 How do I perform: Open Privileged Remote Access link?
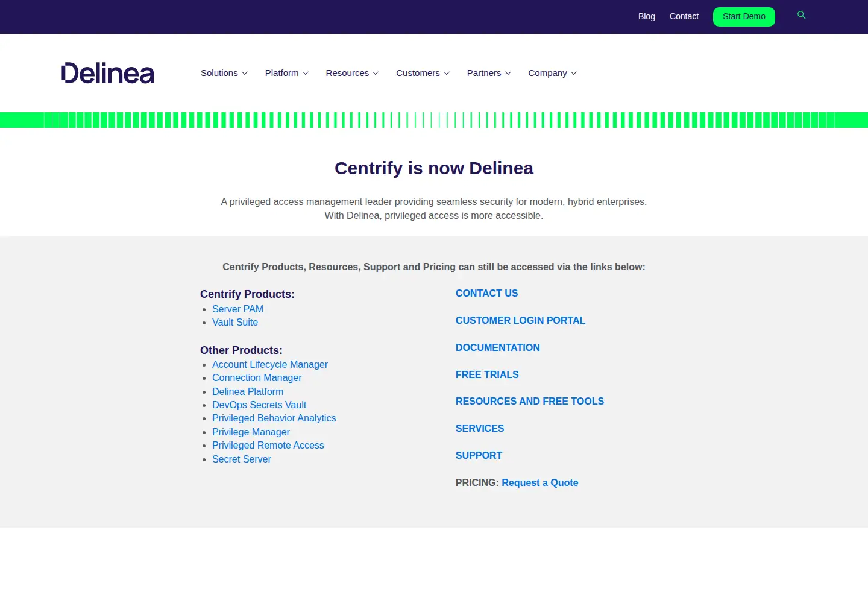(268, 446)
